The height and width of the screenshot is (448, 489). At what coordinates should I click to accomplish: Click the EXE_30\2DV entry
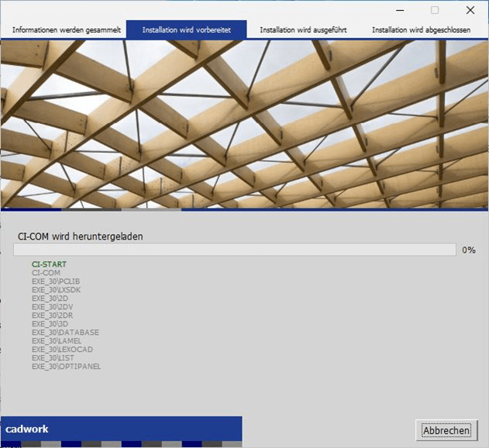[x=52, y=307]
